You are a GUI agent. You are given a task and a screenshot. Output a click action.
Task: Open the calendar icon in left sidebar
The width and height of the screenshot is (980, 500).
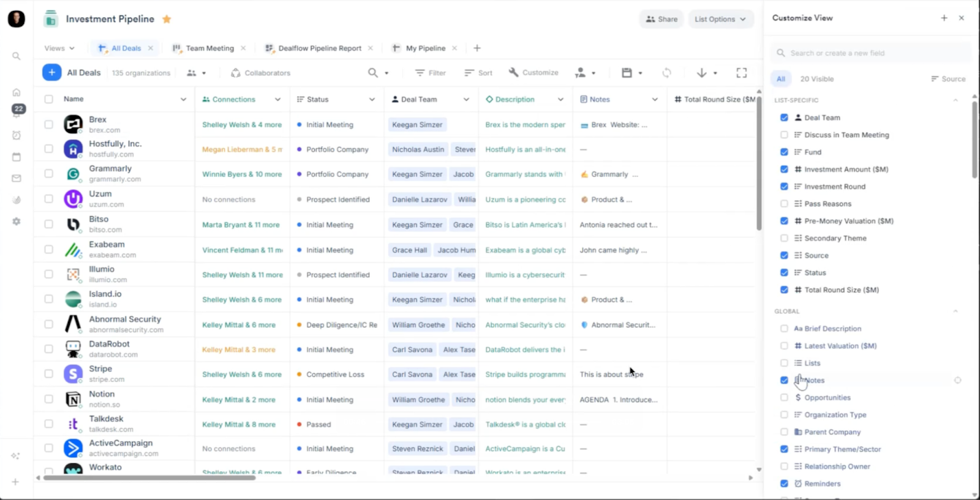click(x=17, y=157)
